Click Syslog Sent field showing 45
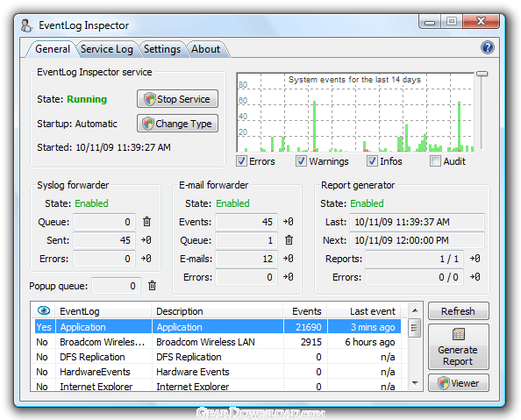521x420 pixels. [x=104, y=240]
